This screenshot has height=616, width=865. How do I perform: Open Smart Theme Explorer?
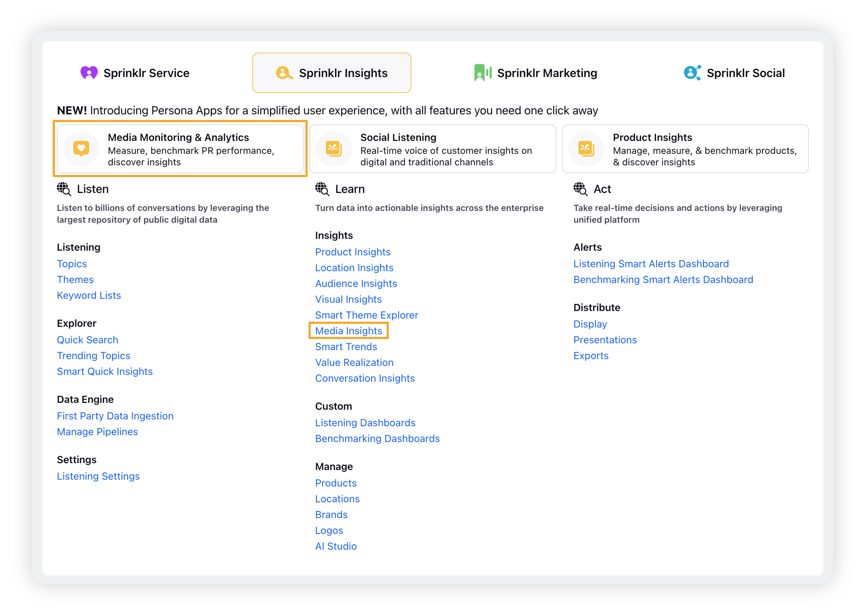pos(366,315)
